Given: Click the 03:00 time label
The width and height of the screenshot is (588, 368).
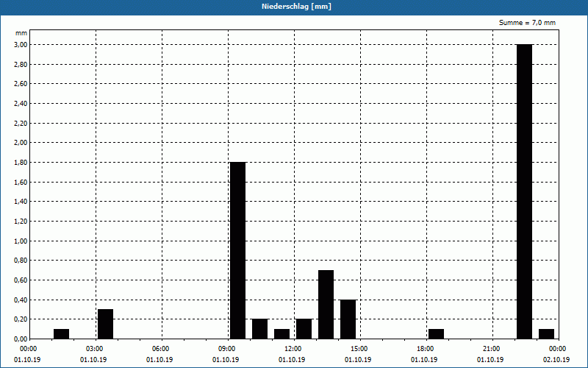Looking at the screenshot, I should [96, 349].
